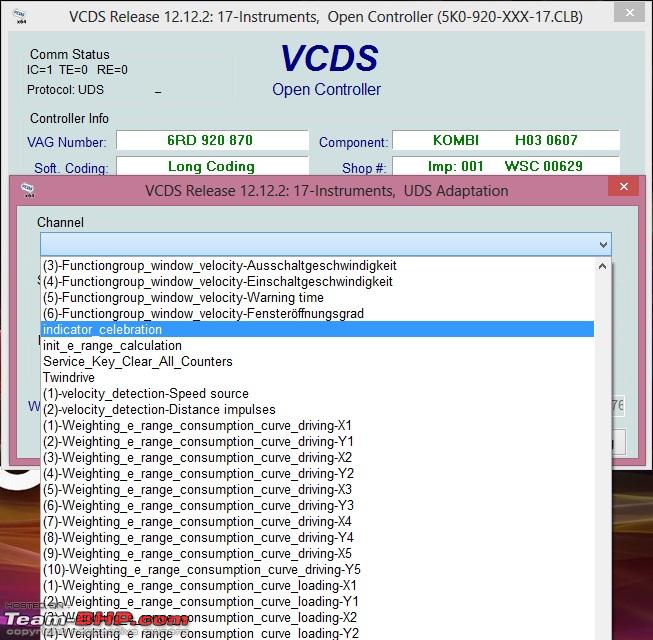Click the UDS Adaptation title bar VCDS icon

pyautogui.click(x=27, y=190)
